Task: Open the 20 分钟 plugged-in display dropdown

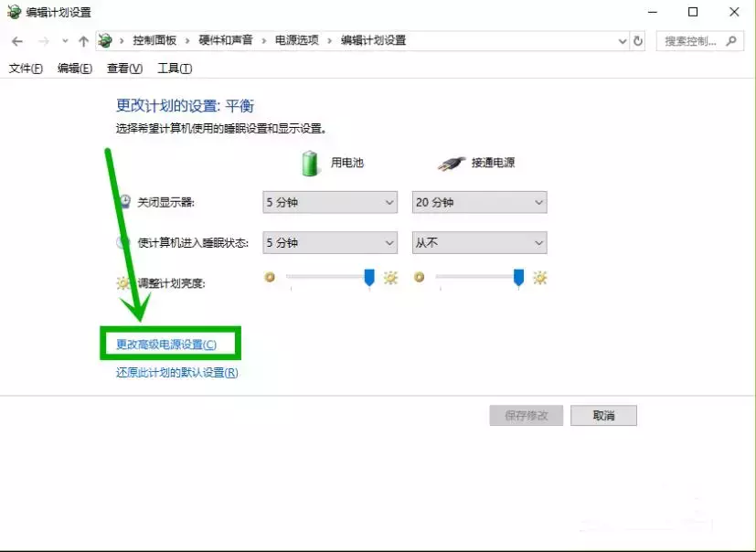Action: coord(479,201)
